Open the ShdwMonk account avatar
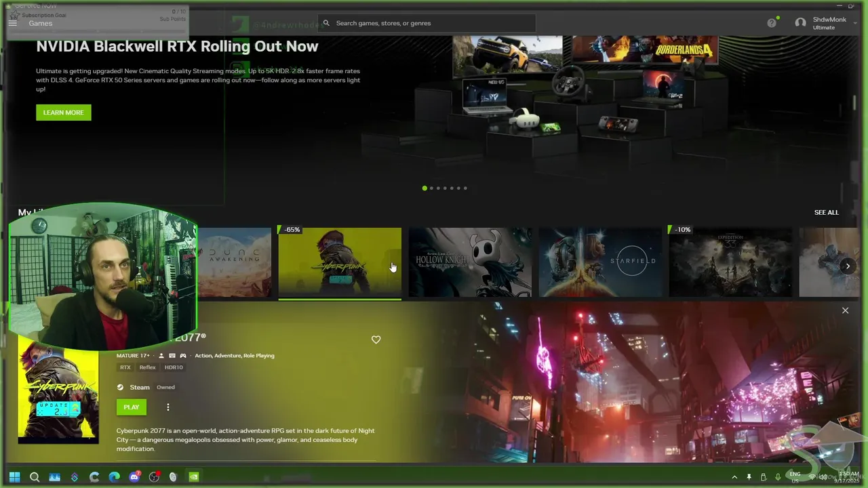868x488 pixels. [x=800, y=23]
